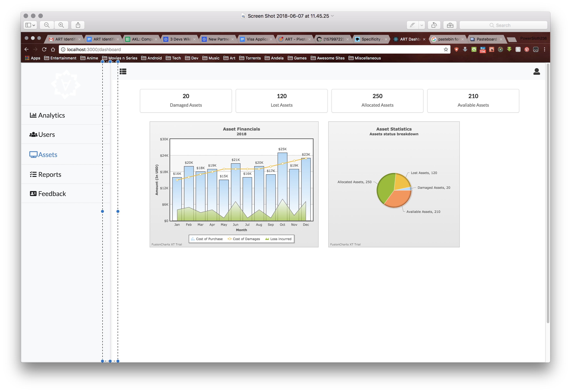Open the sidebar view dropdown in Preview
571x392 pixels.
30,25
